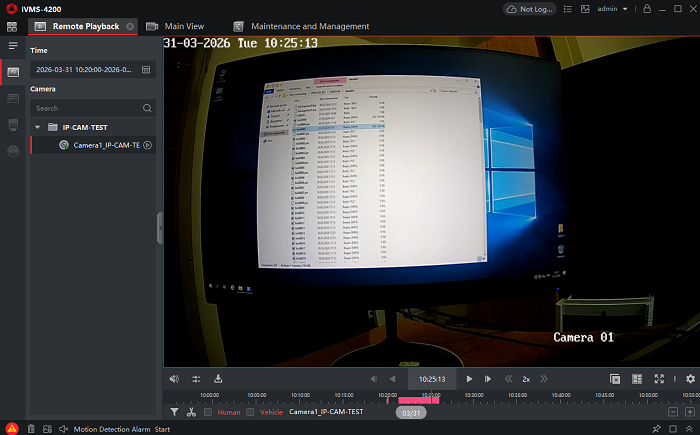This screenshot has height=435, width=700.
Task: Enable the Vehicle detection checkbox
Action: click(x=250, y=412)
